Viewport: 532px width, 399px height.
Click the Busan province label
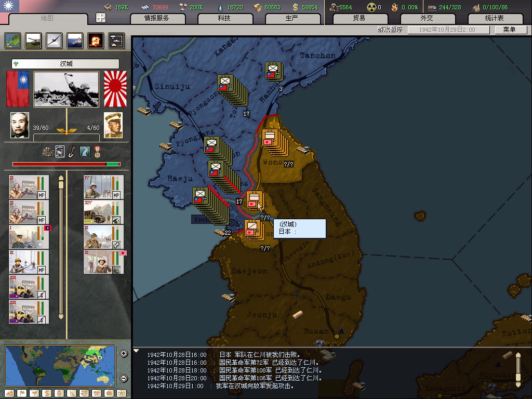pos(316,331)
